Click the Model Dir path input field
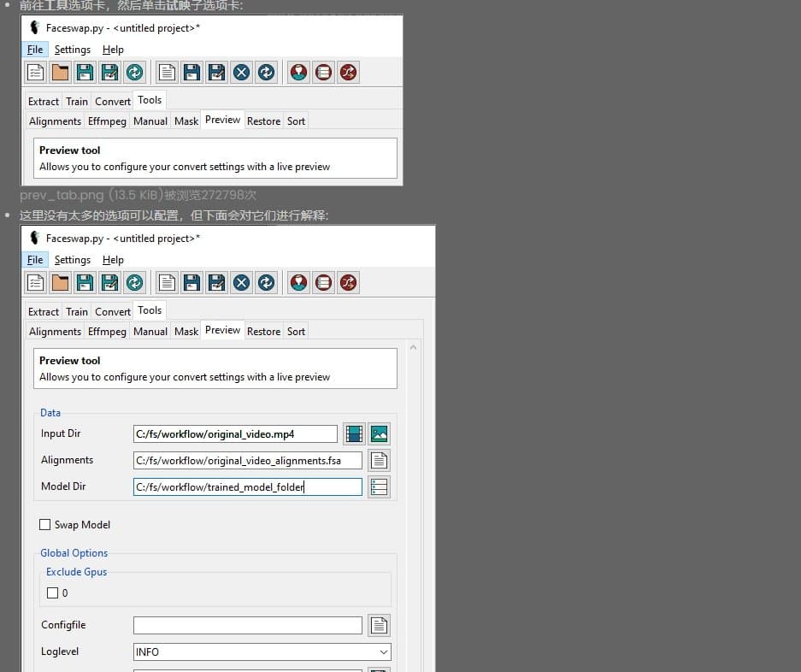Screen dimensions: 801x672 [x=248, y=487]
